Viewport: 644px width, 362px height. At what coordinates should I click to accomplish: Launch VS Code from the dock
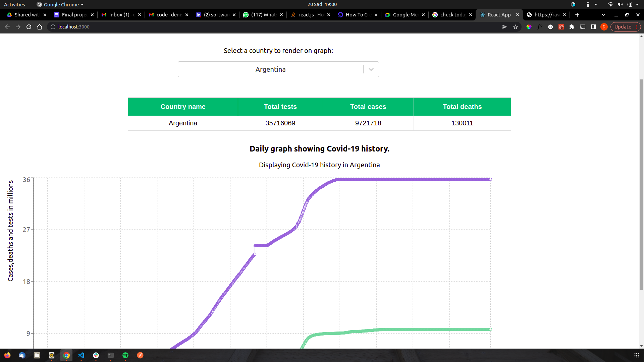(81, 355)
